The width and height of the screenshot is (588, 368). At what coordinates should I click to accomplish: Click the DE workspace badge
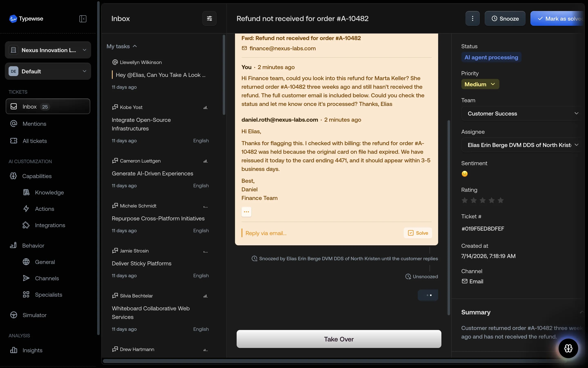[13, 71]
